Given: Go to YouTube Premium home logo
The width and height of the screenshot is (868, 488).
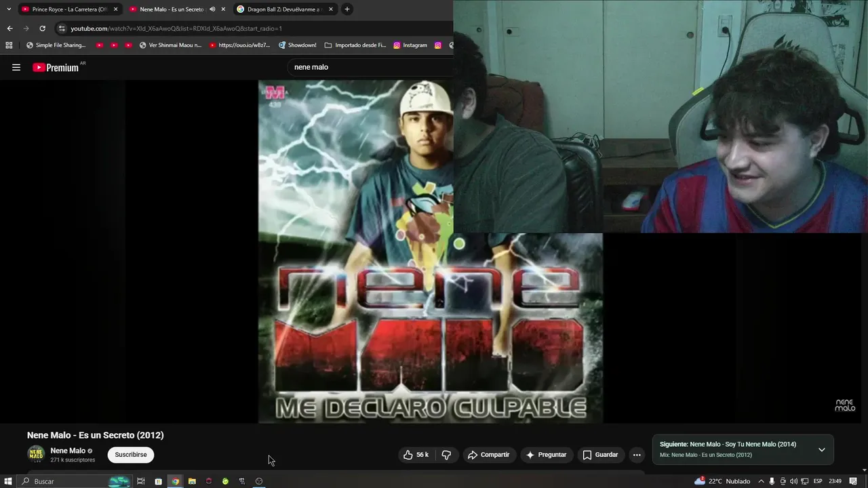Looking at the screenshot, I should pos(56,67).
